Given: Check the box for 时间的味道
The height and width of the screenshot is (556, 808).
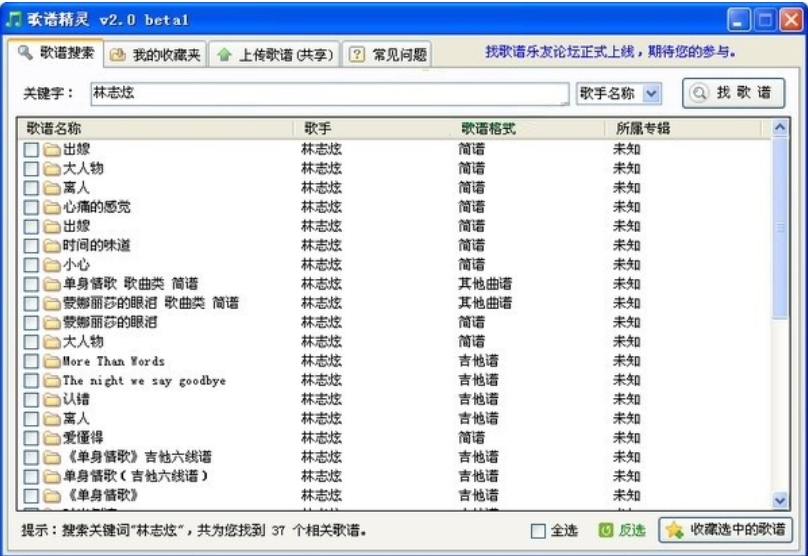Looking at the screenshot, I should pyautogui.click(x=31, y=246).
